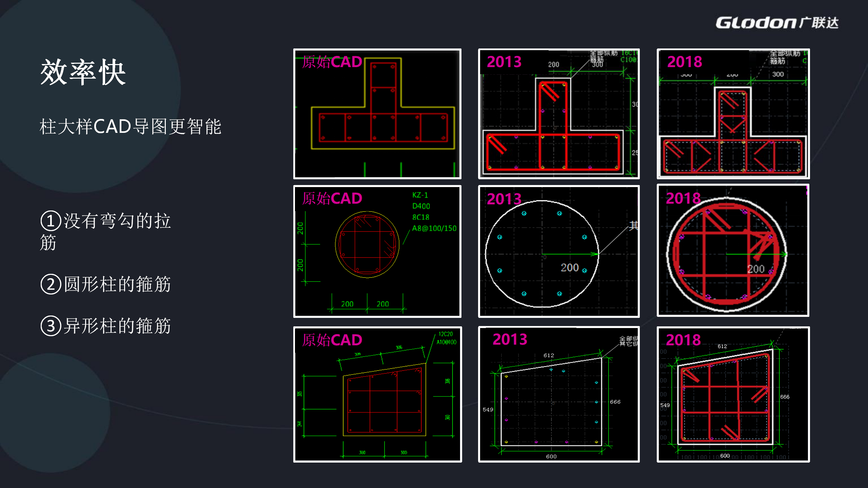Click the 原始CAD label on the 12C20 irregular image

[x=332, y=340]
